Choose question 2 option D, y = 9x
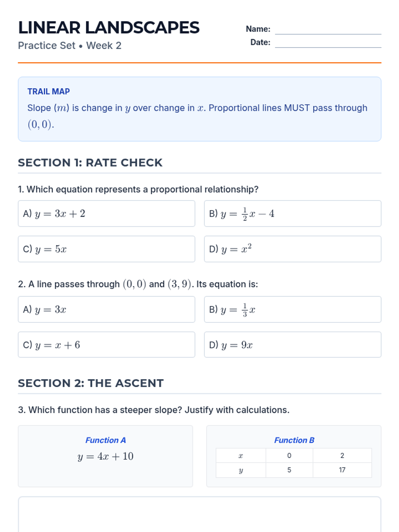 coord(293,345)
